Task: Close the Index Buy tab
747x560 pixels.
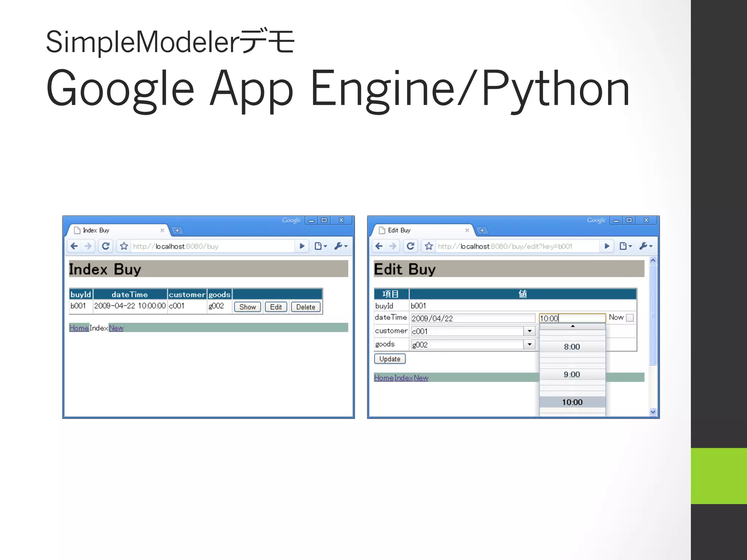Action: pos(162,230)
